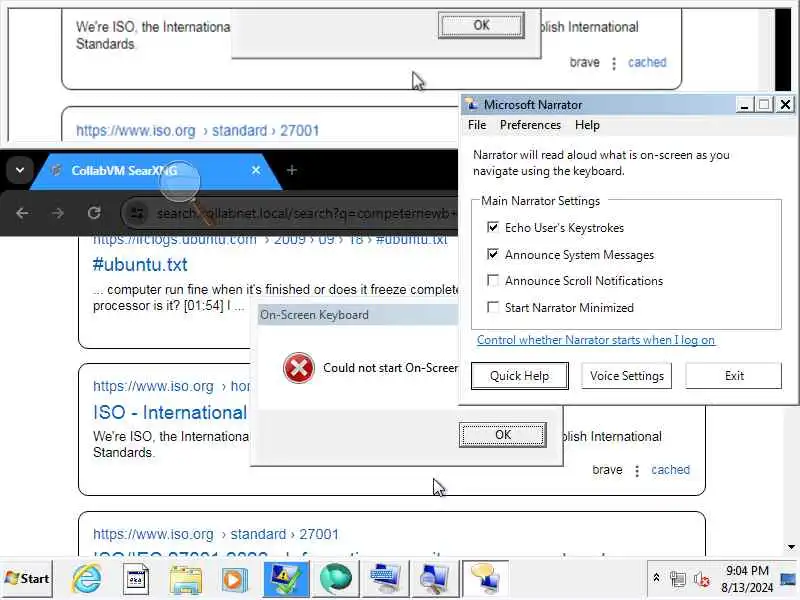
Task: Check Start Narrator Minimized
Action: pyautogui.click(x=492, y=307)
